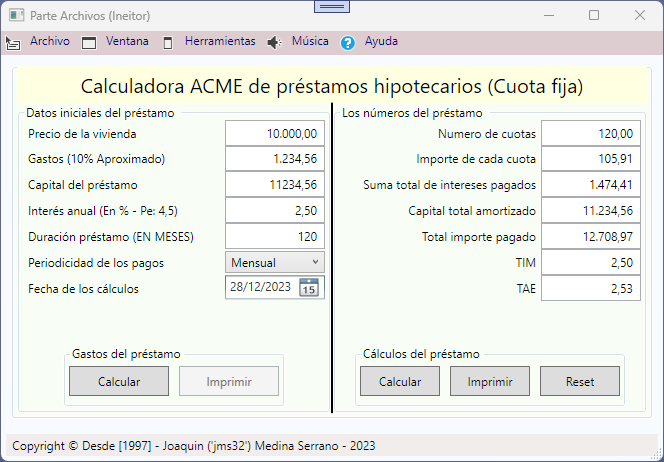Screen dimensions: 664x462
Task: Click the Herramientas tool icon
Action: click(x=168, y=43)
